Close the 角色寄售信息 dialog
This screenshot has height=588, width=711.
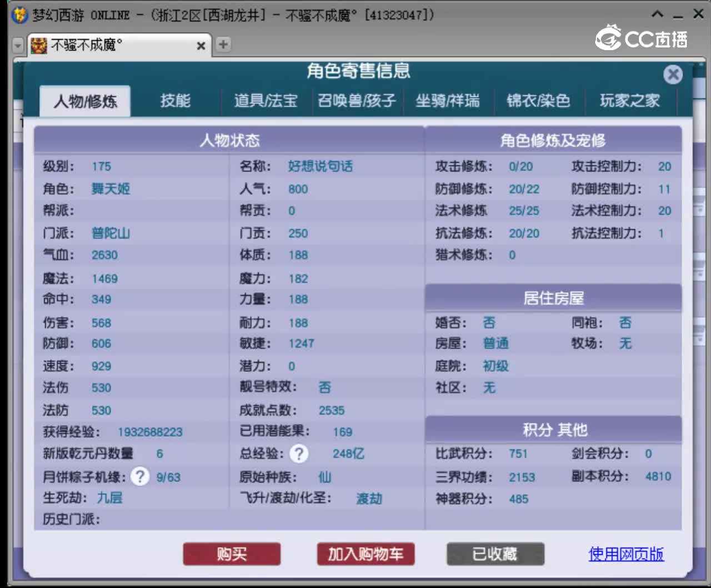(x=673, y=74)
